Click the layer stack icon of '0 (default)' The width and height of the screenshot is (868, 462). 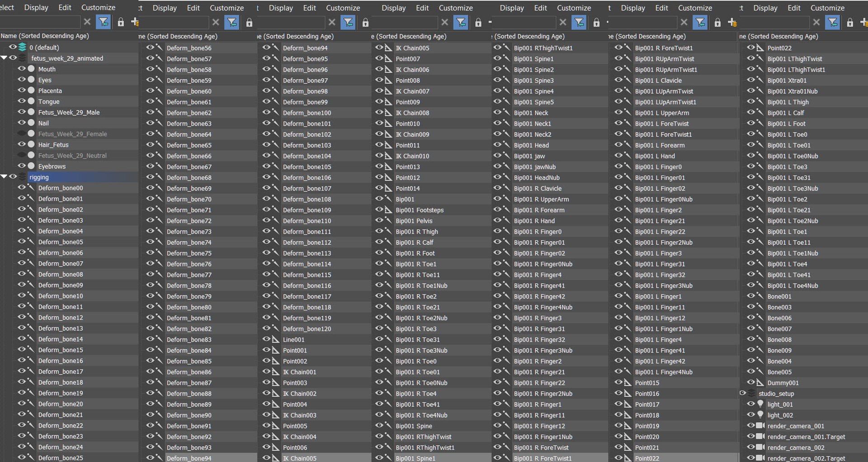tap(22, 47)
